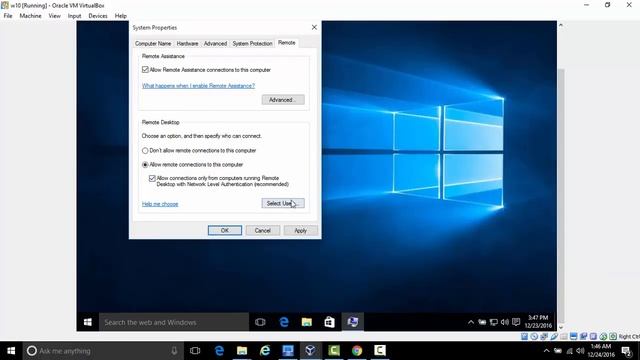Click guest Search the web and Windows box
Screen dimensions: 640x360
pos(174,322)
